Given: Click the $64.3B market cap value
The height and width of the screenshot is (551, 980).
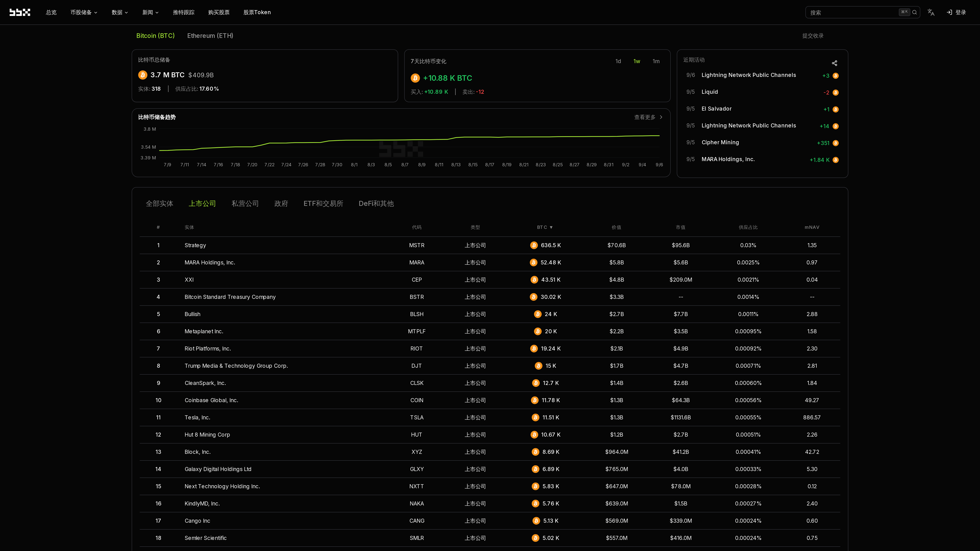Looking at the screenshot, I should coord(681,400).
